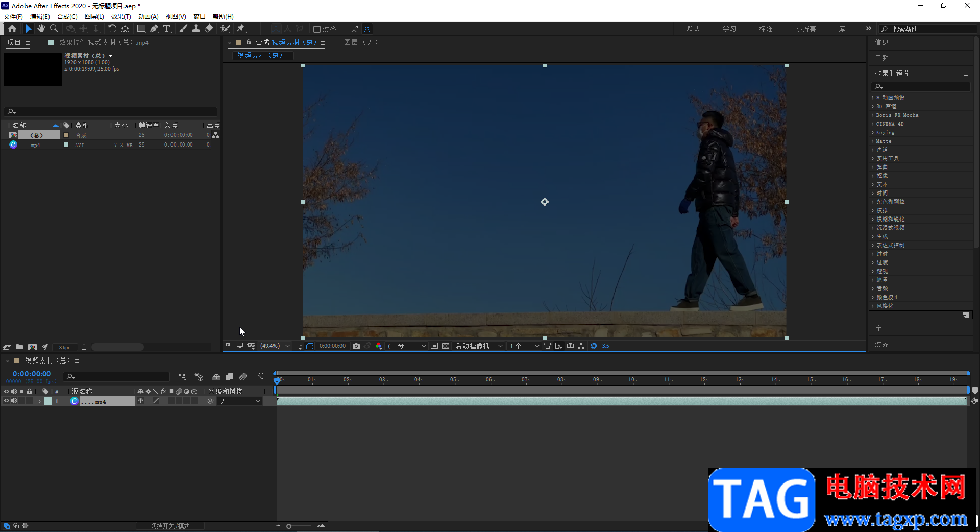Select the Selection arrow tool
Screen dimensions: 980x532
point(29,29)
